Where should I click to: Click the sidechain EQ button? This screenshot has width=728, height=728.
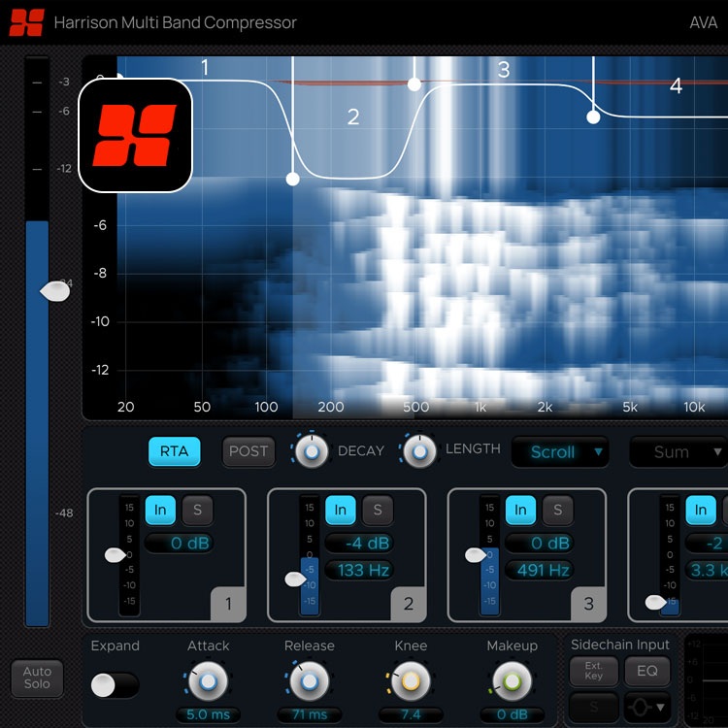[646, 670]
